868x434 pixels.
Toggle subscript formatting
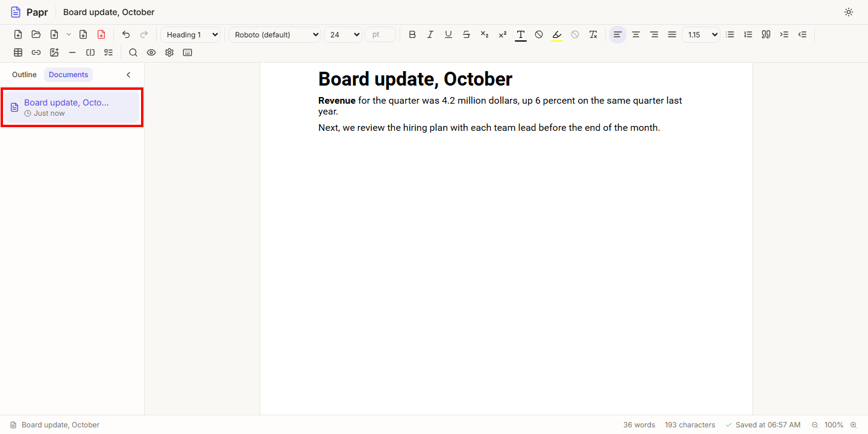coord(485,34)
